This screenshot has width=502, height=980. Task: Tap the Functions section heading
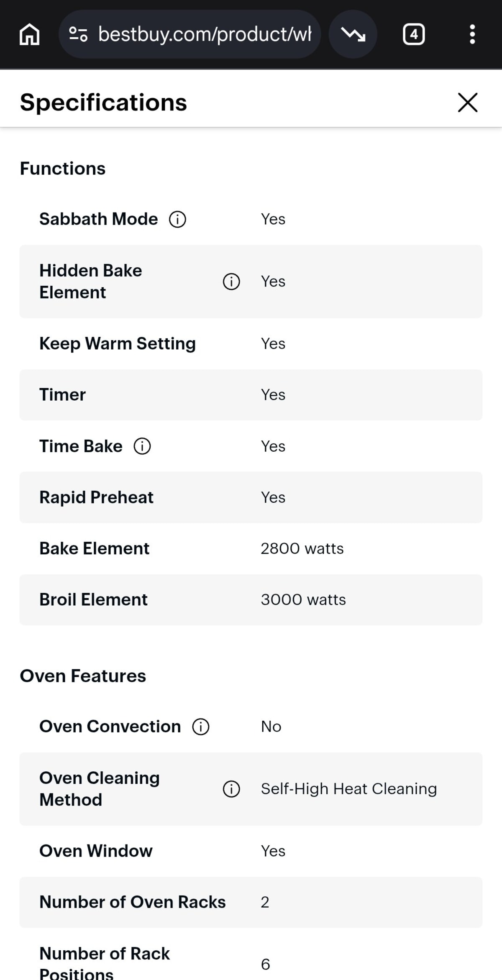click(63, 169)
